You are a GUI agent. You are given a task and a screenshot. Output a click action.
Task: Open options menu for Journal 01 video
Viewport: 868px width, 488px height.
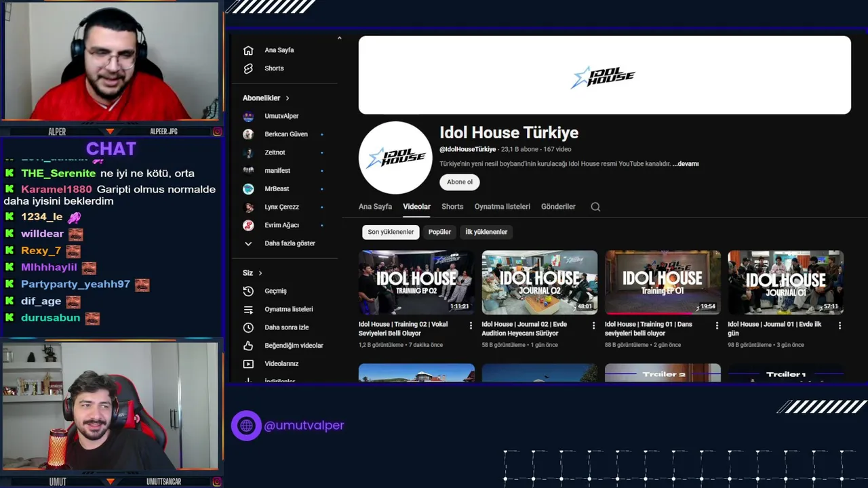(x=840, y=325)
